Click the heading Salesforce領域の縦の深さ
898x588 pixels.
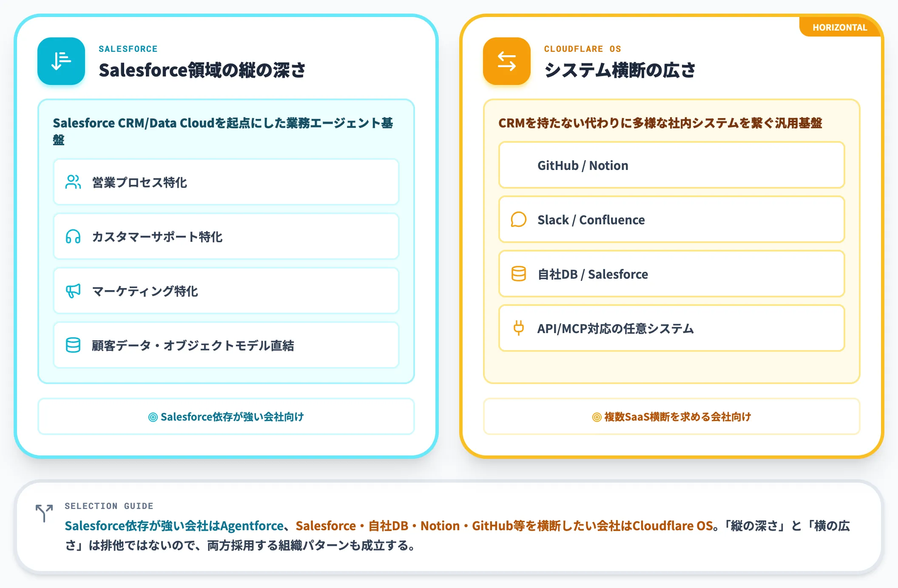tap(202, 70)
